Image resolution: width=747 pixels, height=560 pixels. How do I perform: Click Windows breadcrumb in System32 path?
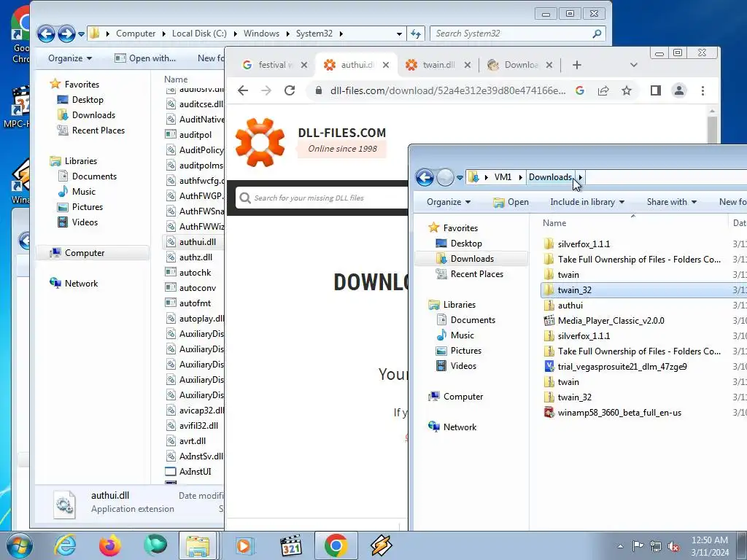(x=261, y=34)
